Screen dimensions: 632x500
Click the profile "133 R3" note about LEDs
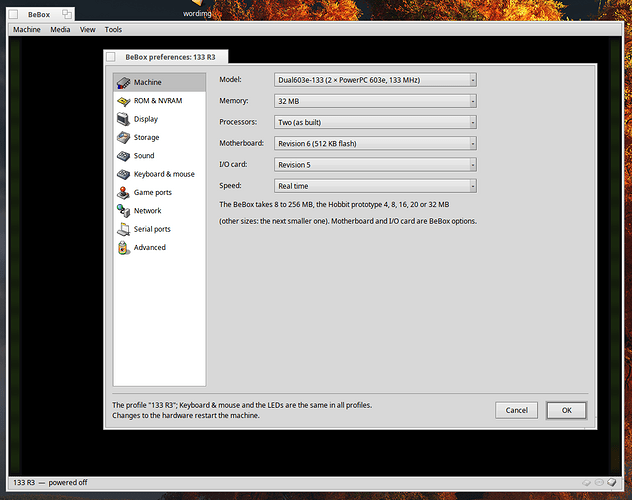coord(242,405)
